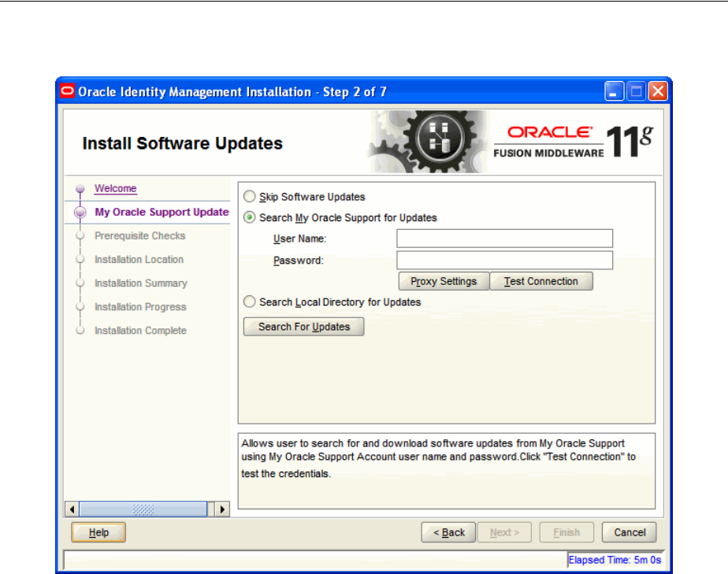Click the Install Software Updates heading
This screenshot has height=574, width=728.
183,143
